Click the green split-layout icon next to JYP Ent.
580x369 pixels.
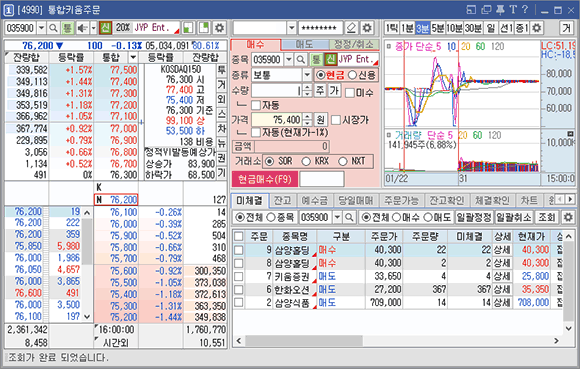click(188, 28)
